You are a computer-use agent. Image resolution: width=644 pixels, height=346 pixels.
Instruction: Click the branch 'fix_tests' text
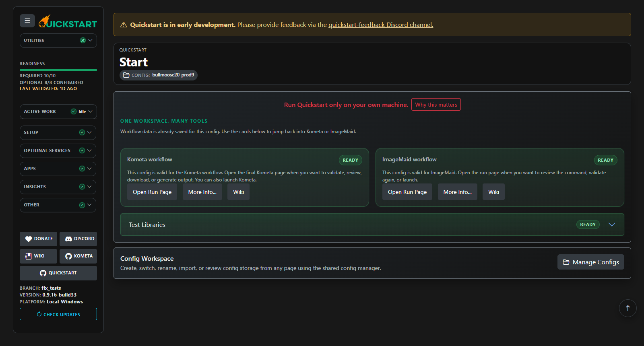coord(51,288)
